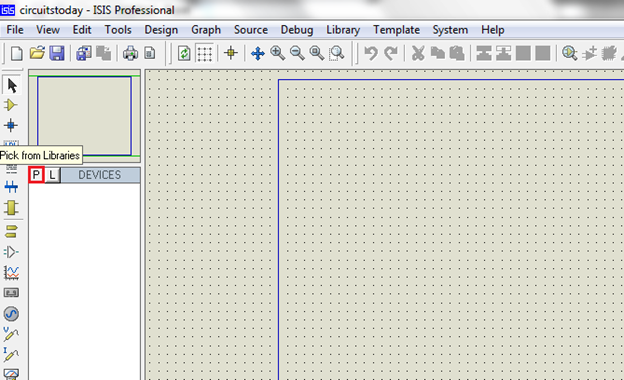Click the Set Area icon
The width and height of the screenshot is (624, 380).
(x=150, y=53)
